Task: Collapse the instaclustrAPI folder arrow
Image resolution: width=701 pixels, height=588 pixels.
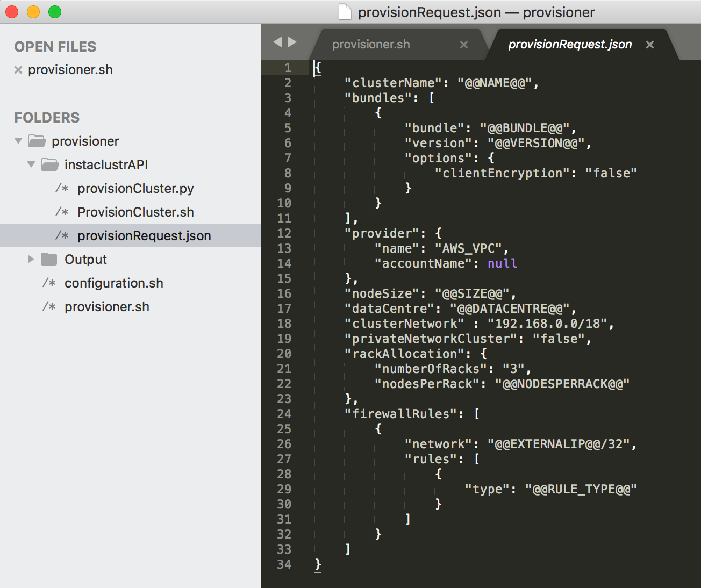Action: 31,164
